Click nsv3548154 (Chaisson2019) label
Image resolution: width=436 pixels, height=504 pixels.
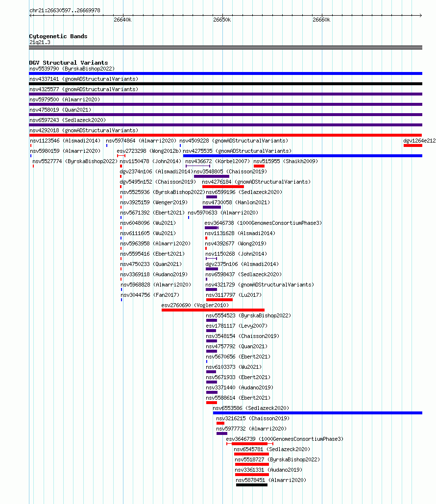243,336
